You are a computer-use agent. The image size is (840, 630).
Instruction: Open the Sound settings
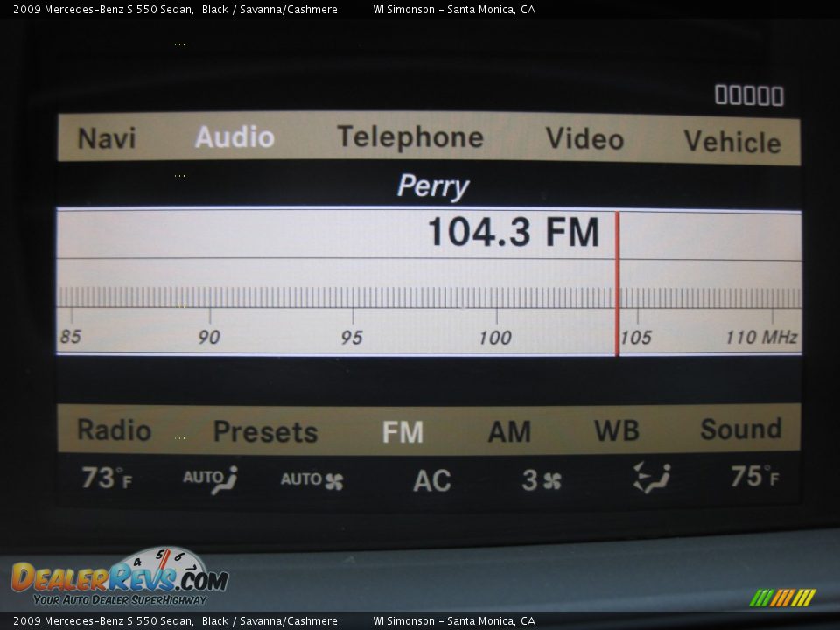click(x=741, y=429)
